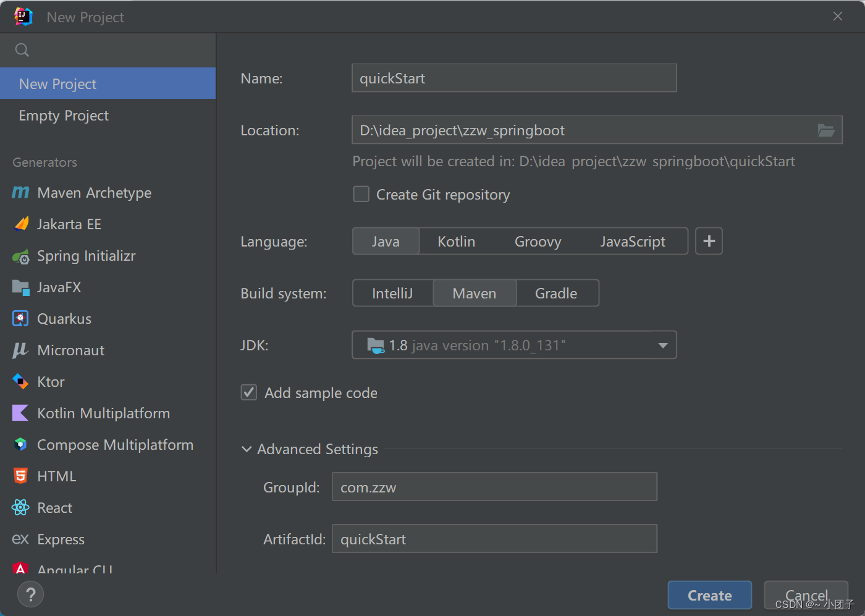Click the JDK folder icon in combo box
The height and width of the screenshot is (616, 865).
(x=375, y=345)
